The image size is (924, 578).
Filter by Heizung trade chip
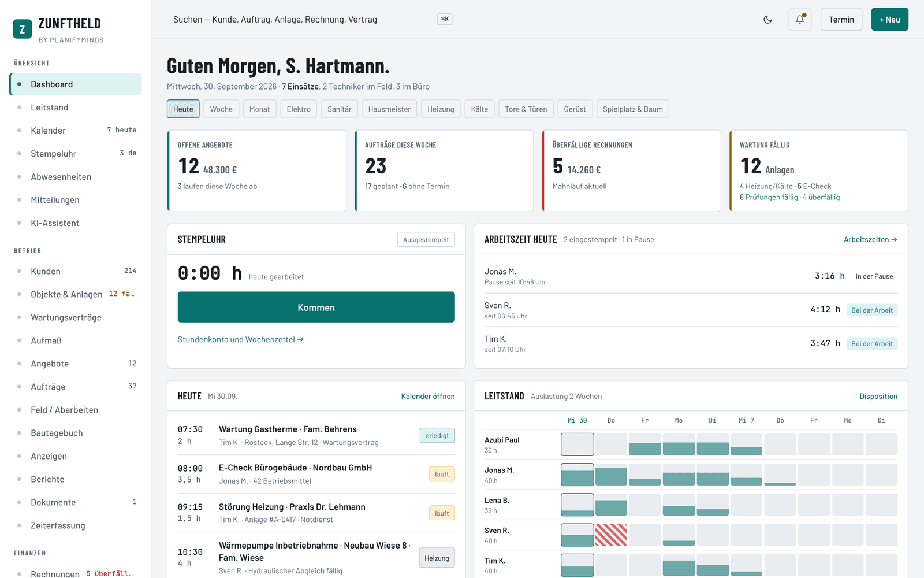441,109
